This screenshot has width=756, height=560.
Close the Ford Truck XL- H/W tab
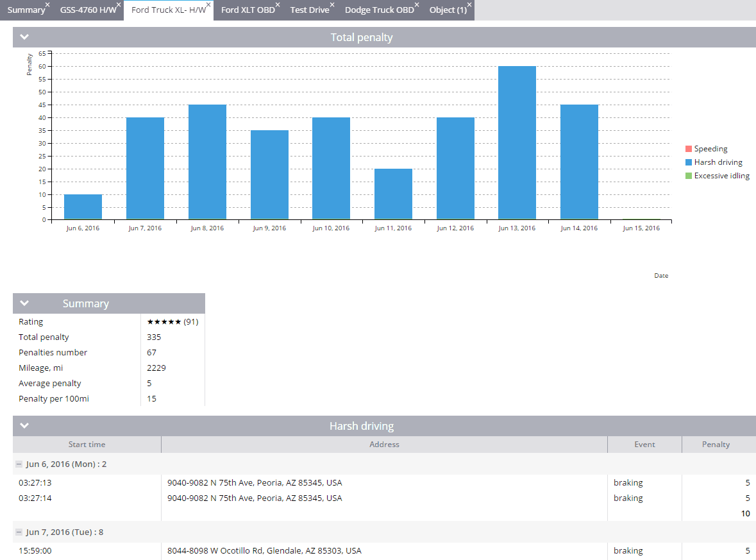(208, 4)
